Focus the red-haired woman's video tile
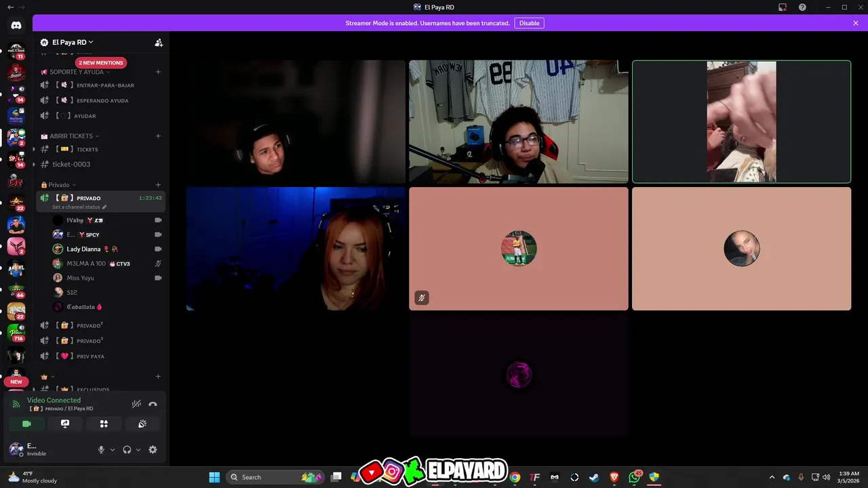This screenshot has width=868, height=488. click(x=296, y=249)
